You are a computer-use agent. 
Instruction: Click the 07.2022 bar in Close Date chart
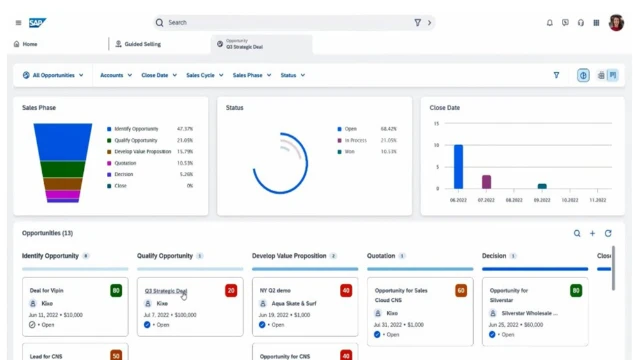point(486,182)
